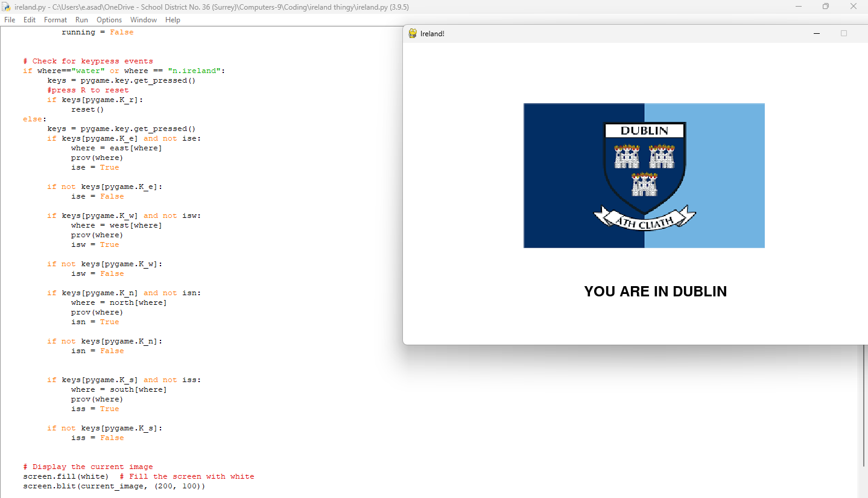Open the Options menu
This screenshot has width=868, height=498.
pos(109,20)
